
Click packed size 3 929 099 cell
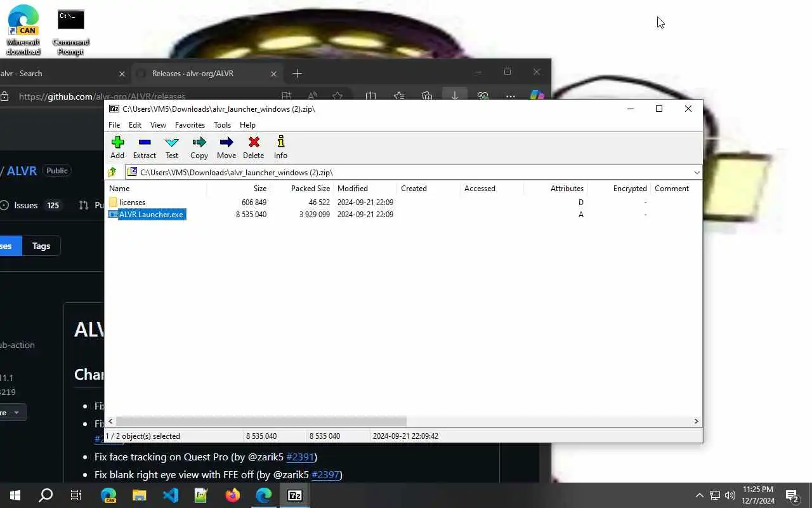click(315, 215)
